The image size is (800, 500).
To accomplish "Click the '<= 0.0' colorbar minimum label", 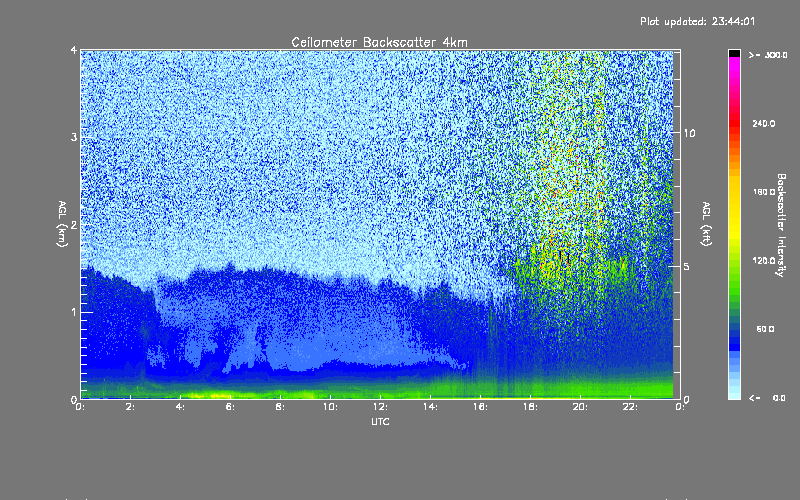I will click(767, 398).
